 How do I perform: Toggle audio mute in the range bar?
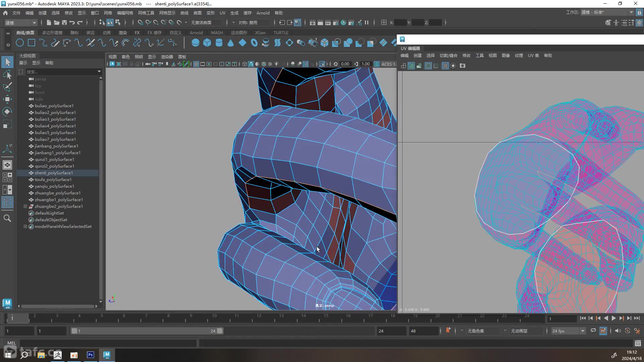[618, 331]
